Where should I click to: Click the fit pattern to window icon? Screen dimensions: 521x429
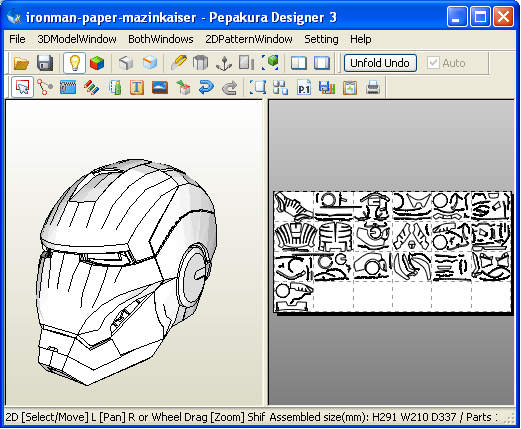coord(258,88)
